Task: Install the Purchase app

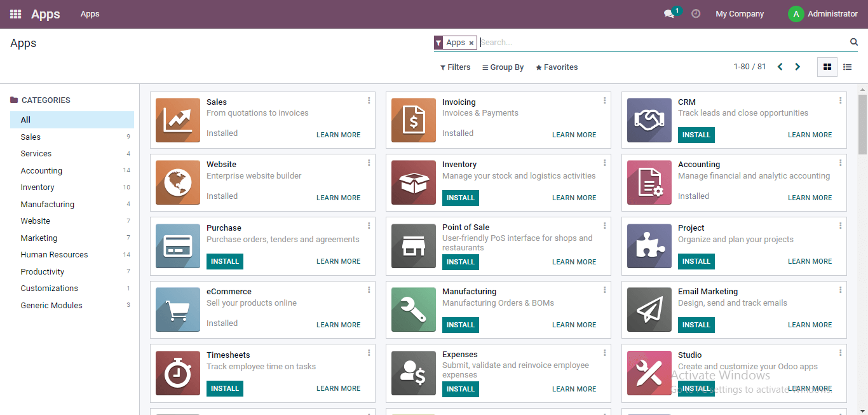Action: pos(225,261)
